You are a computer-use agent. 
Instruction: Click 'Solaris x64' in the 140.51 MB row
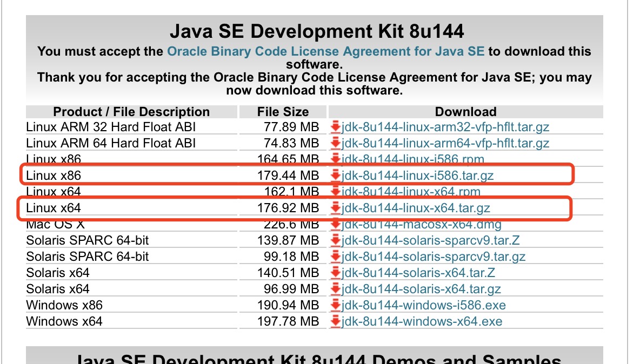click(57, 273)
